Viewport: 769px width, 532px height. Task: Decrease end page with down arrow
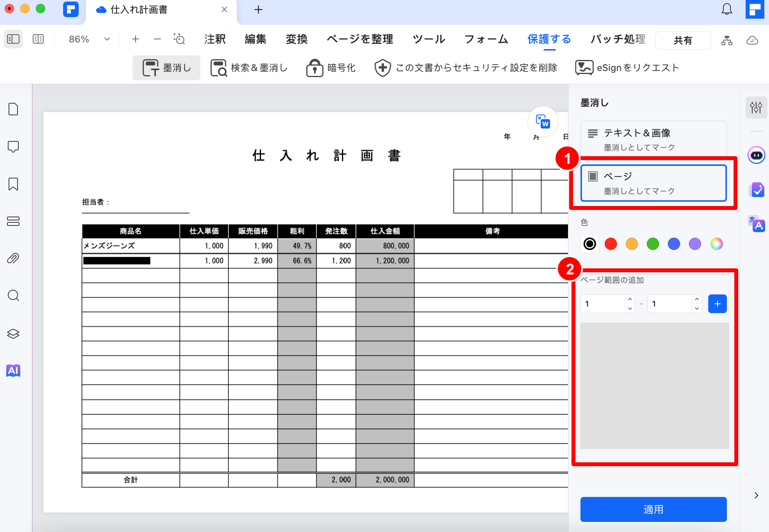697,308
